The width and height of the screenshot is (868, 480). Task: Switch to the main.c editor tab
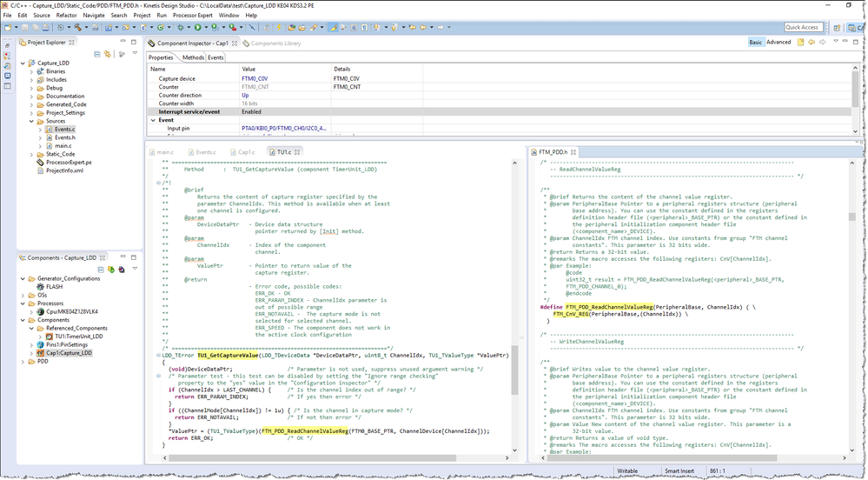pyautogui.click(x=161, y=152)
